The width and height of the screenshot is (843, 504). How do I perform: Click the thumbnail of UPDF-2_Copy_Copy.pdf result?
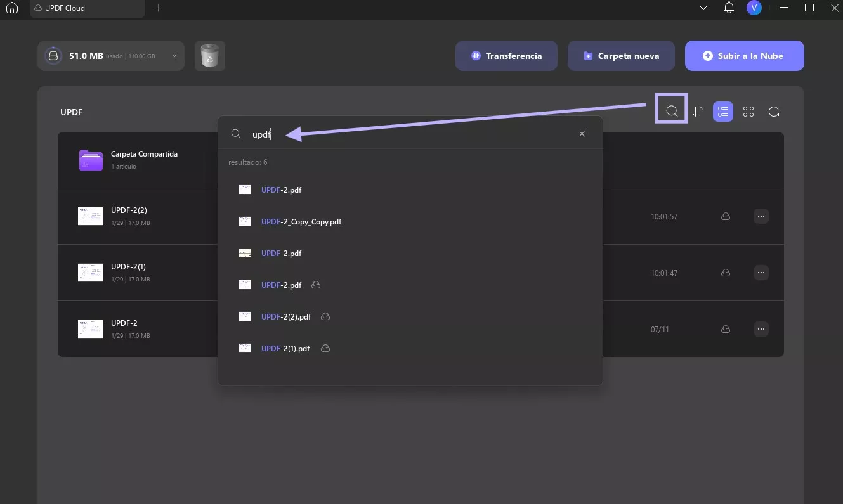245,221
